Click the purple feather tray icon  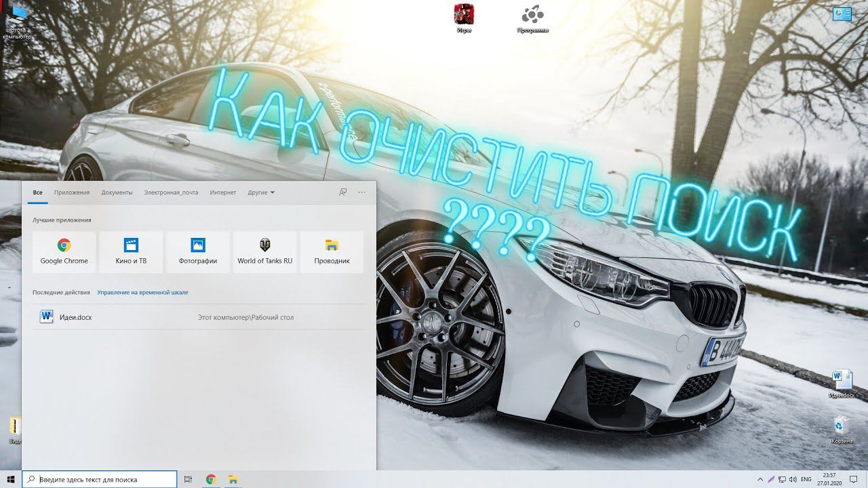pyautogui.click(x=770, y=479)
